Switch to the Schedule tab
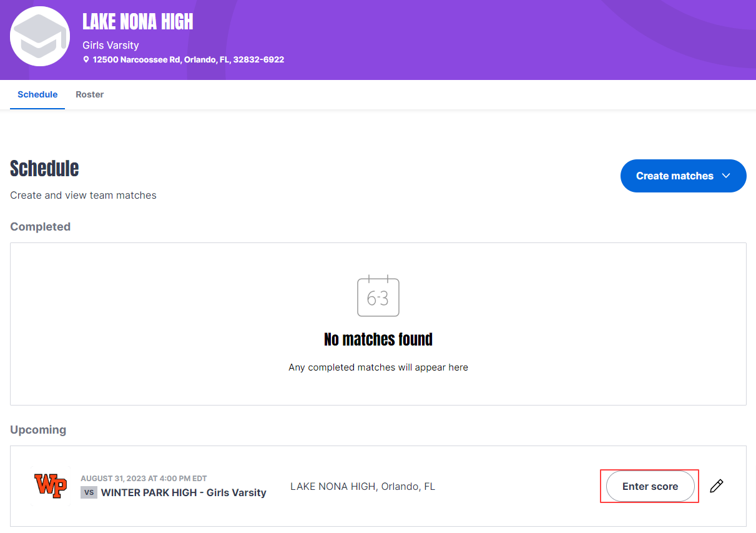Viewport: 756px width, 533px height. tap(37, 95)
